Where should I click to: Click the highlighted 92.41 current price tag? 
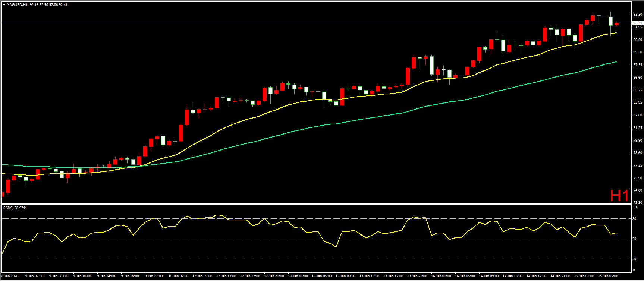(638, 23)
